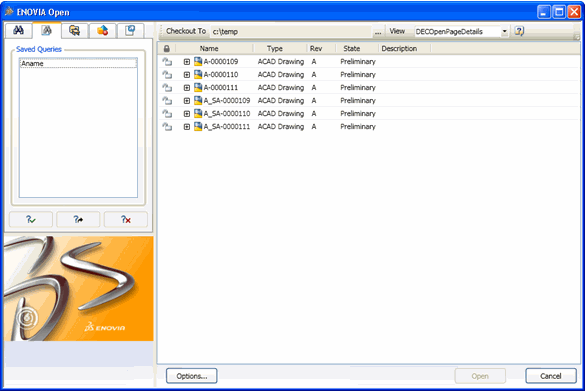
Task: Open the Options... dialog button
Action: tap(192, 376)
